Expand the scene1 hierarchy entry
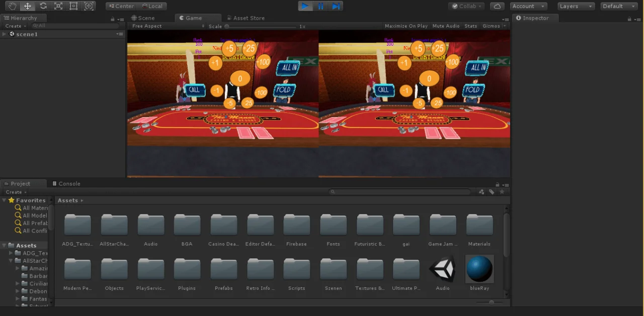 pyautogui.click(x=4, y=34)
